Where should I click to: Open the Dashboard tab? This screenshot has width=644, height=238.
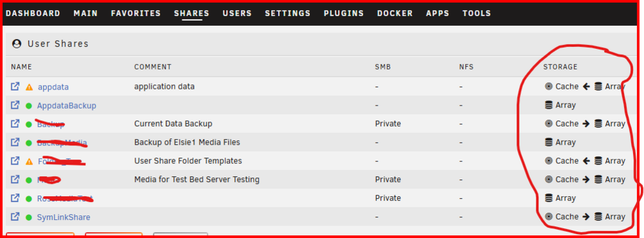[33, 13]
